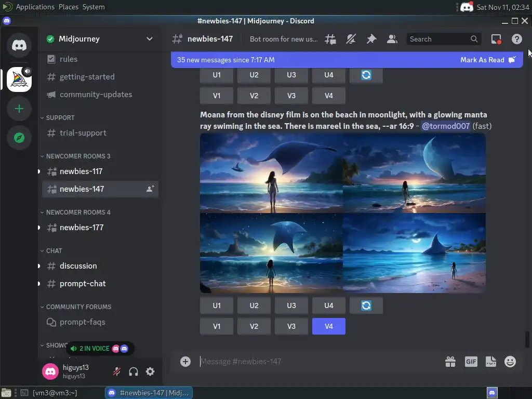This screenshot has height=399, width=532.
Task: Click the search magnifier icon
Action: 474,39
